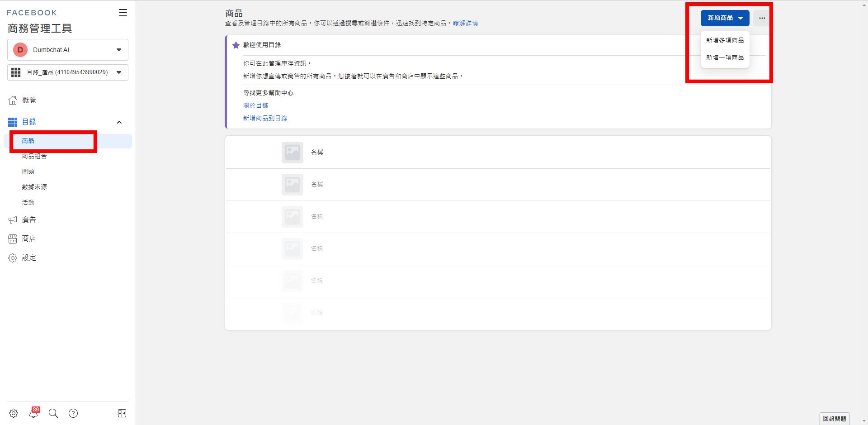
Task: Click third product image placeholder thumbnail
Action: tap(292, 217)
